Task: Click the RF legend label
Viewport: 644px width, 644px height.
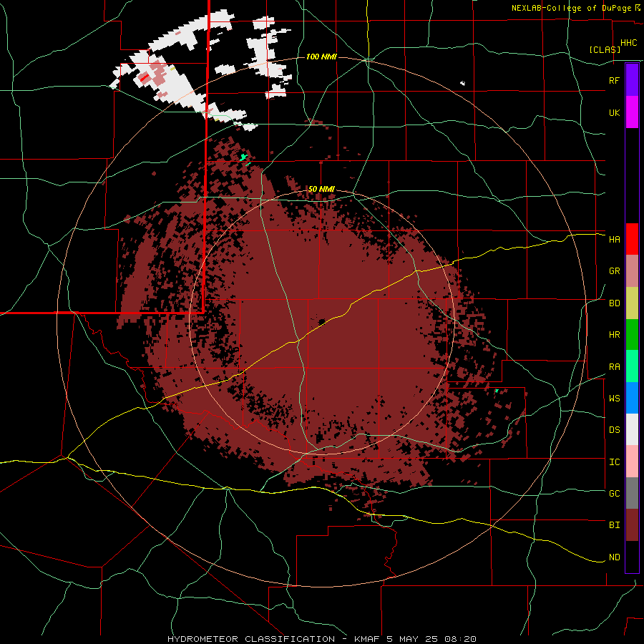Action: (614, 80)
